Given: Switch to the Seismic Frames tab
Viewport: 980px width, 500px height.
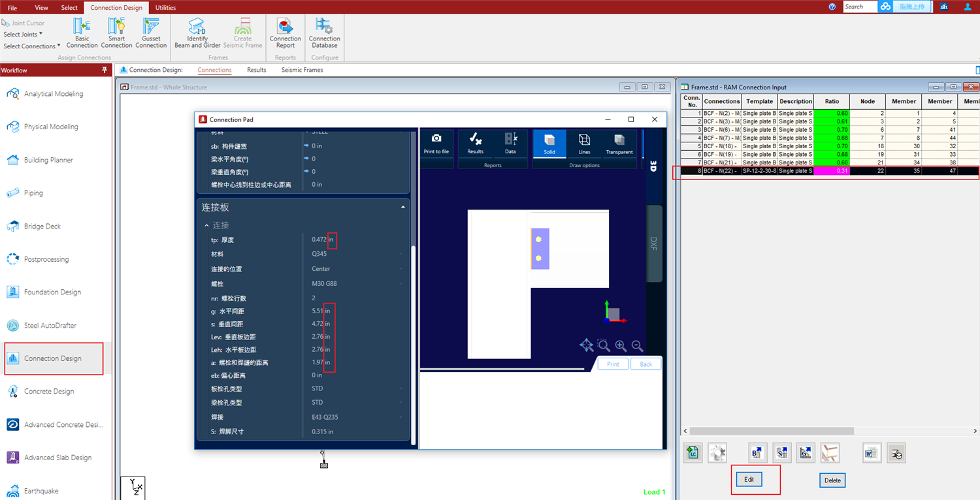Looking at the screenshot, I should (x=302, y=70).
